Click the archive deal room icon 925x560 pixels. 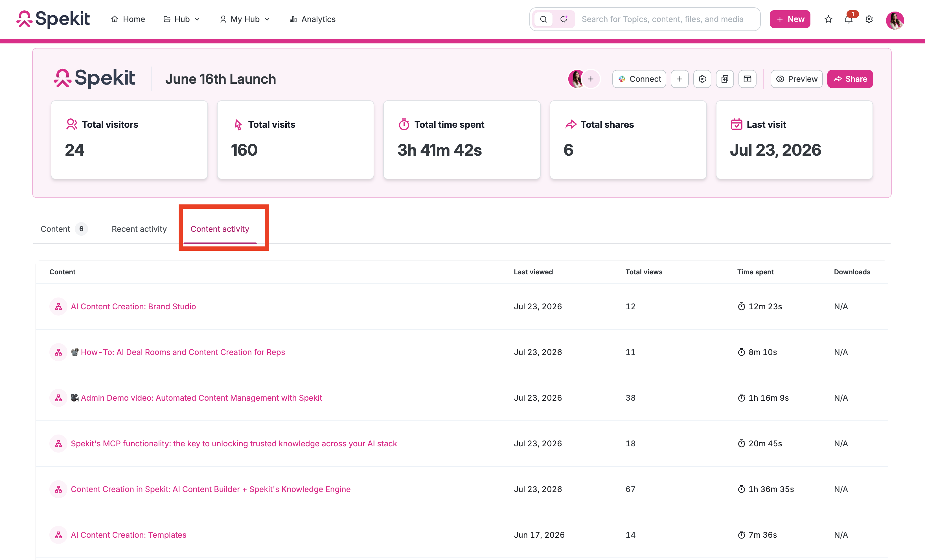(748, 79)
